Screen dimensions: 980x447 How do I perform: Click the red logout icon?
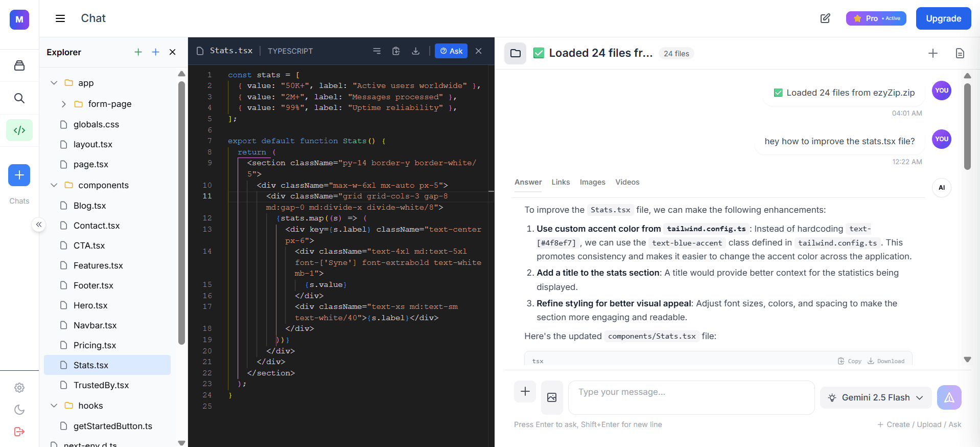point(19,432)
